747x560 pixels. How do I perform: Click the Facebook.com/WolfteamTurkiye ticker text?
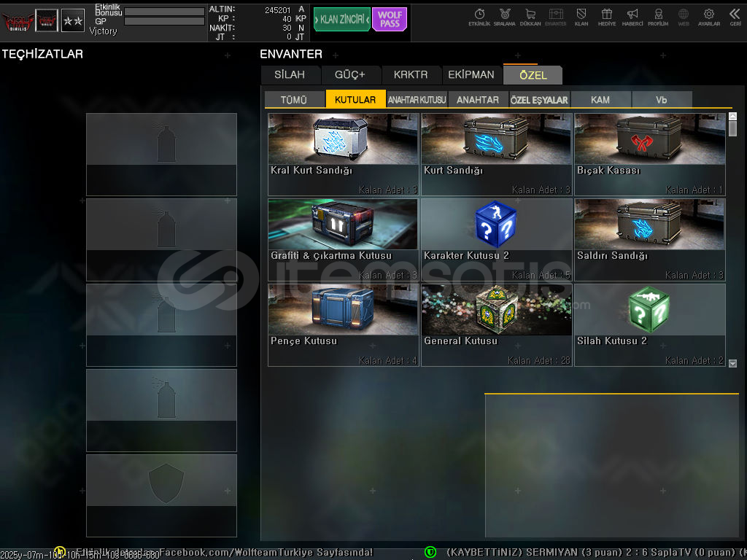tap(266, 553)
